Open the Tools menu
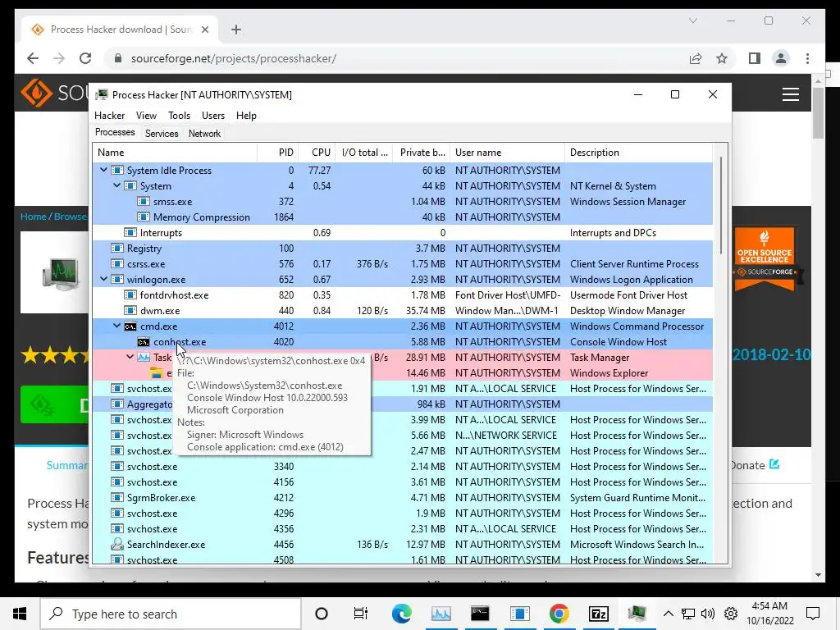Image resolution: width=840 pixels, height=630 pixels. point(179,115)
